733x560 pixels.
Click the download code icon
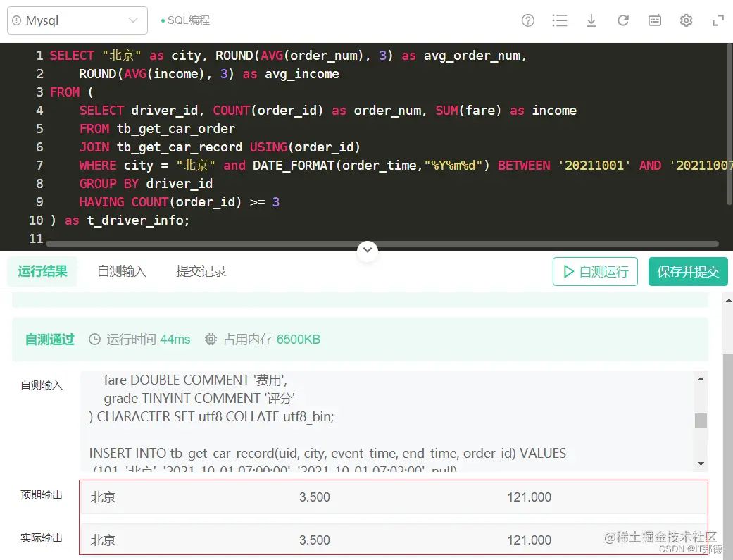(x=591, y=20)
